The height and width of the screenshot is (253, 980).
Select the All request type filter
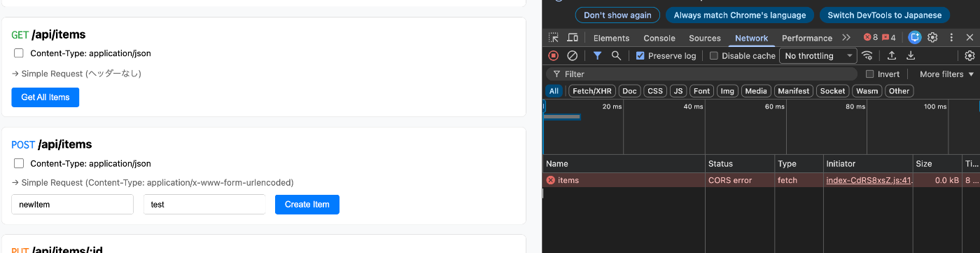tap(554, 91)
